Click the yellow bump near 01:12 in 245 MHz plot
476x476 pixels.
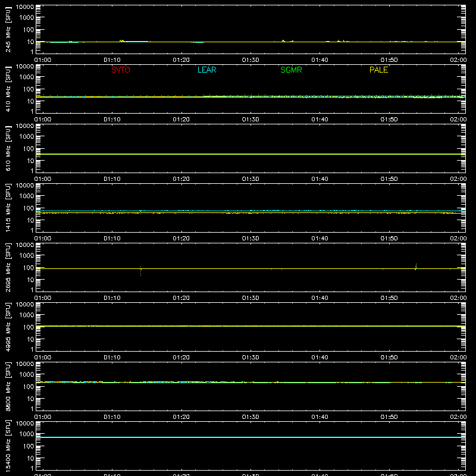(x=122, y=40)
